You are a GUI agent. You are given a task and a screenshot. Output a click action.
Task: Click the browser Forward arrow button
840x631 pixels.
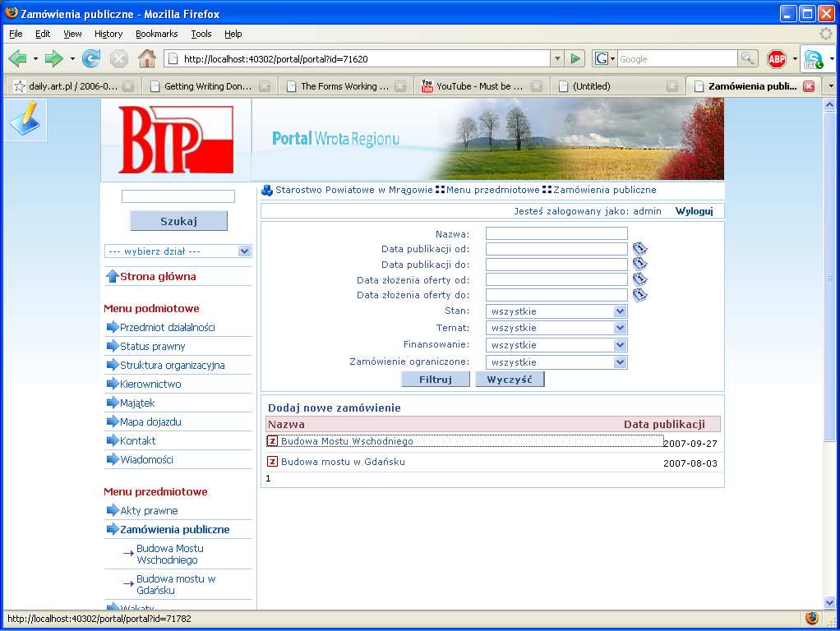[x=53, y=58]
